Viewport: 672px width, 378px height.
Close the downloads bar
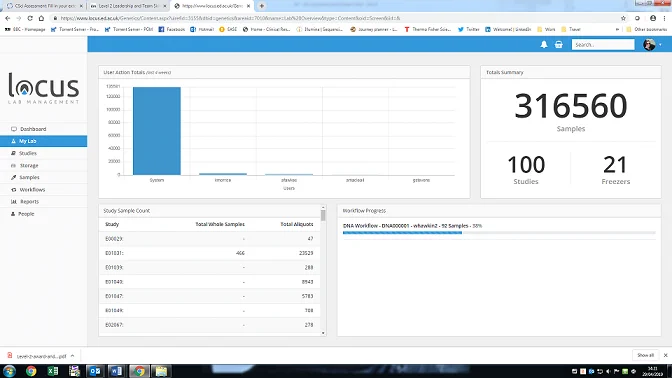click(665, 355)
